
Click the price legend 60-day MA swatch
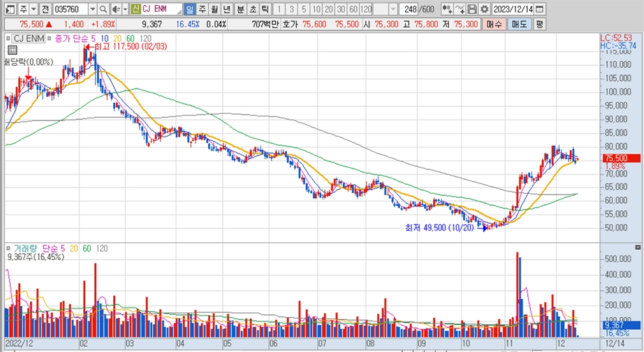(x=130, y=38)
